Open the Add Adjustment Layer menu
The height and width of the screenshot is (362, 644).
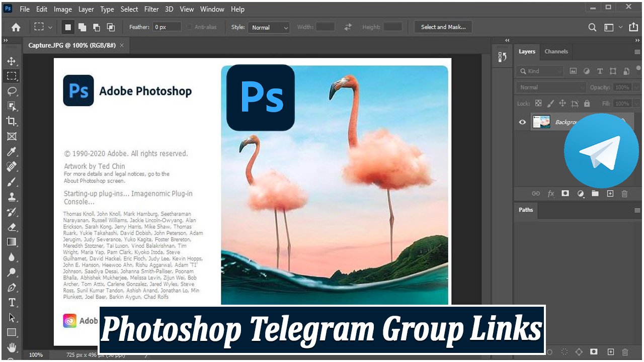click(581, 193)
